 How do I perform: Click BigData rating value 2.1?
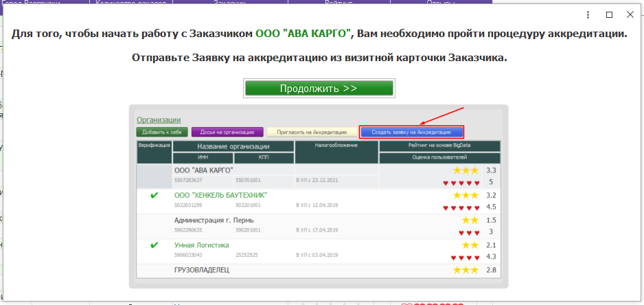pos(491,245)
